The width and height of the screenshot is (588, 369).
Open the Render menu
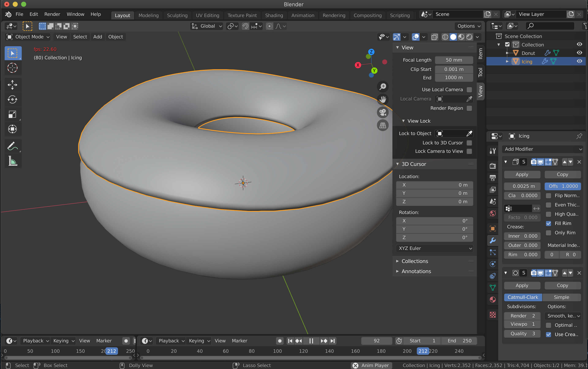[x=52, y=14]
